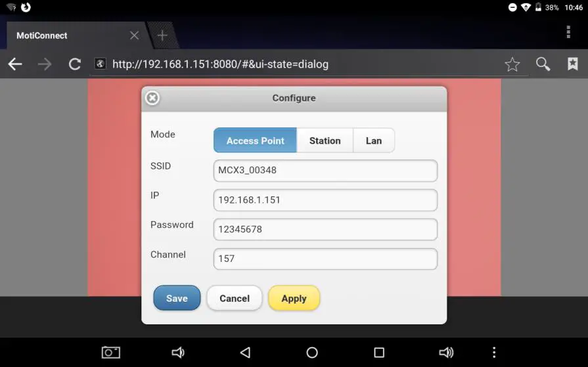Click the SSID input field
This screenshot has width=588, height=367.
[x=325, y=171]
